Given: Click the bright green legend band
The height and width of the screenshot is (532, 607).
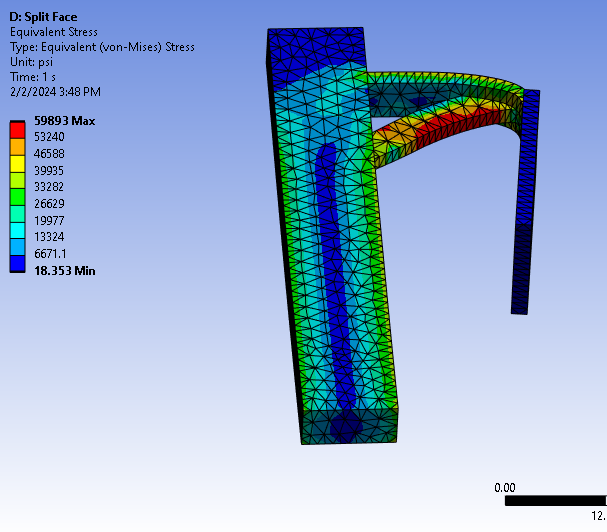Looking at the screenshot, I should (x=17, y=197).
